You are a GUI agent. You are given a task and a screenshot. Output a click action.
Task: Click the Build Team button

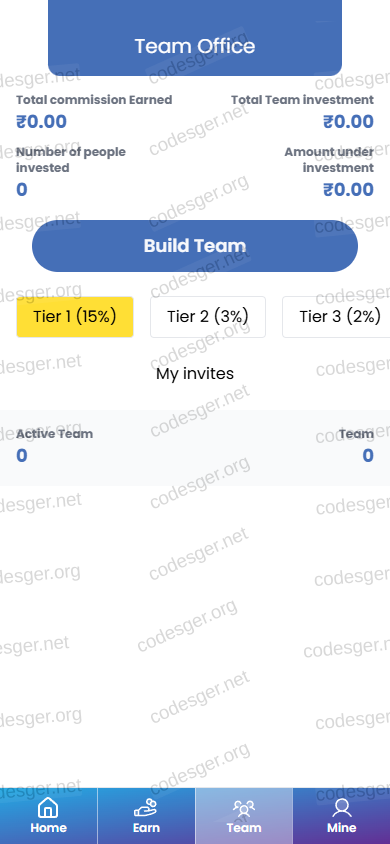tap(195, 246)
